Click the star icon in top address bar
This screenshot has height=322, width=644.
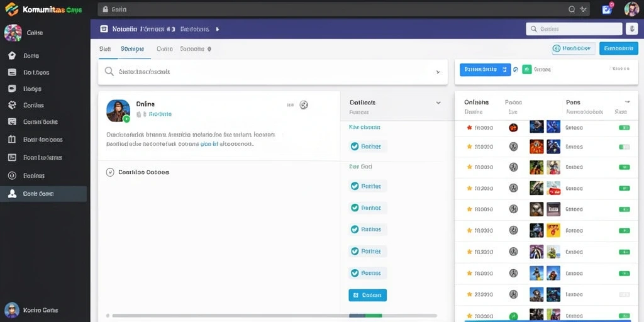click(583, 9)
